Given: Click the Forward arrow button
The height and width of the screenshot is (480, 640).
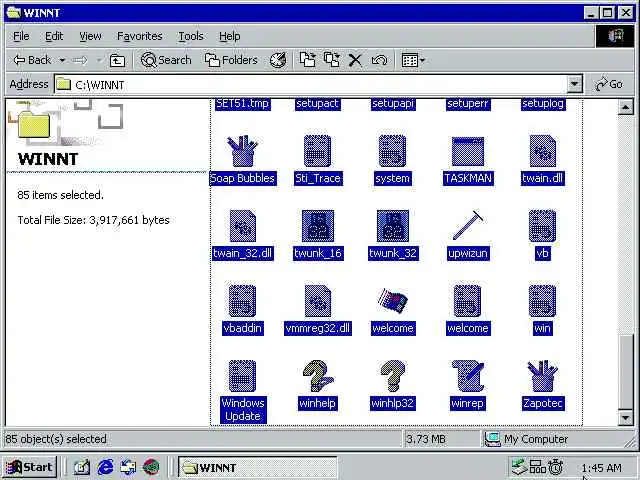Looking at the screenshot, I should (x=81, y=61).
